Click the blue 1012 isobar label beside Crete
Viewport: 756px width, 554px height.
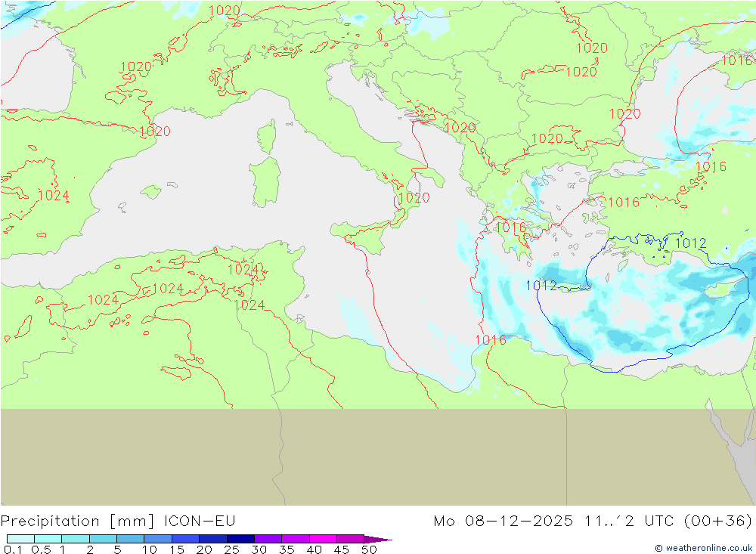click(541, 286)
